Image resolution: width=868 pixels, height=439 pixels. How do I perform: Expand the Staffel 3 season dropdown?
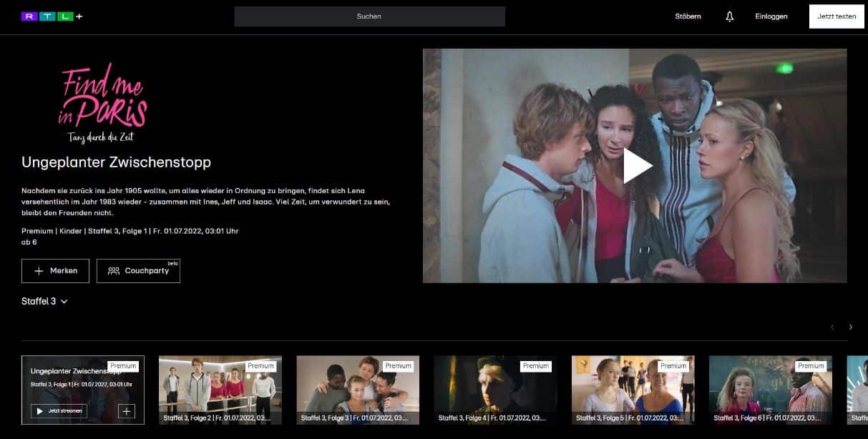[x=44, y=302]
